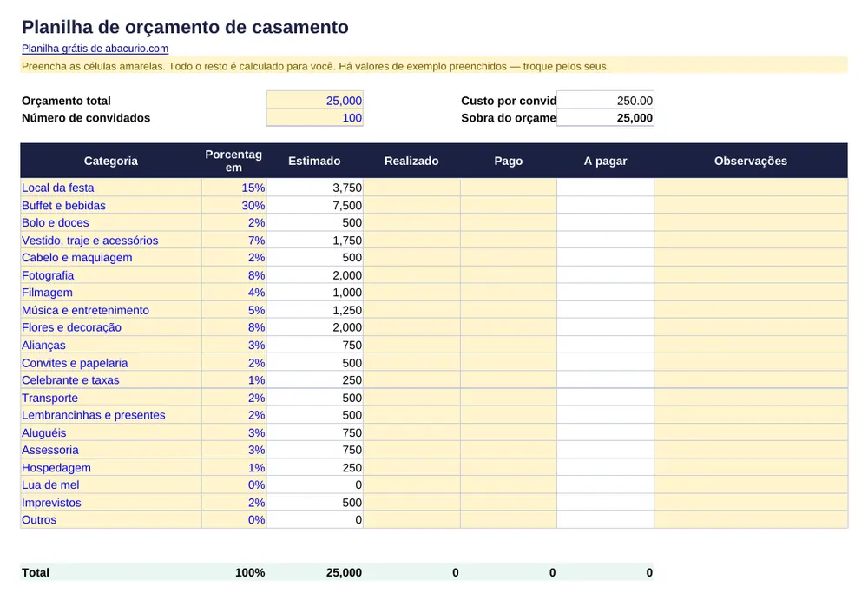
Task: Select the 'Lua de mel' category cell
Action: [x=111, y=485]
